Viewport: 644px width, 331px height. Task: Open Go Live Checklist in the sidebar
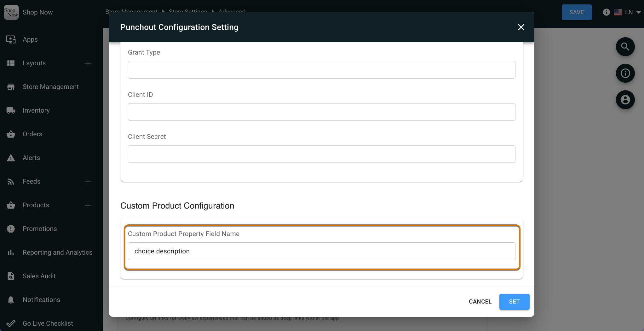tap(48, 323)
